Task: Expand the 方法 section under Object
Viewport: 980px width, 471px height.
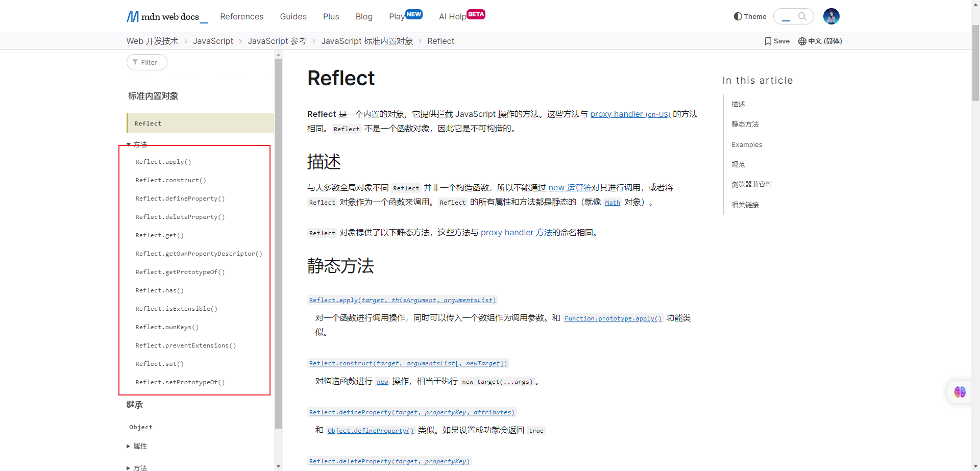Action: coord(129,467)
